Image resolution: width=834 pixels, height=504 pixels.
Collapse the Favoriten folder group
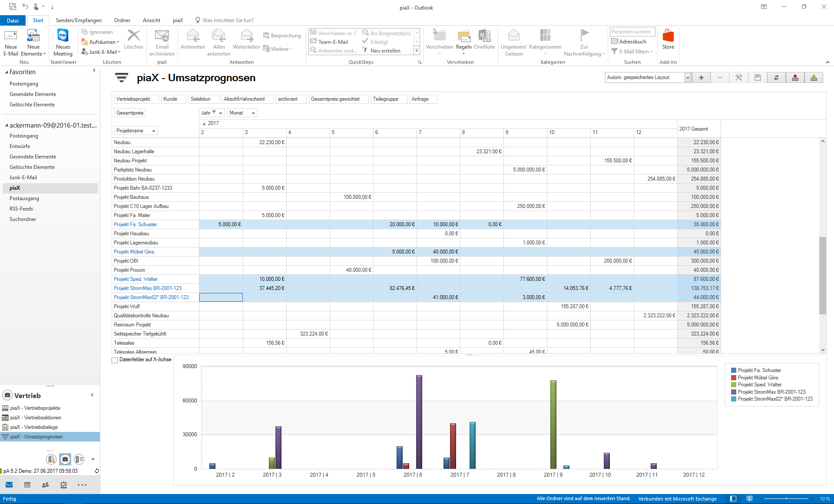(7, 72)
